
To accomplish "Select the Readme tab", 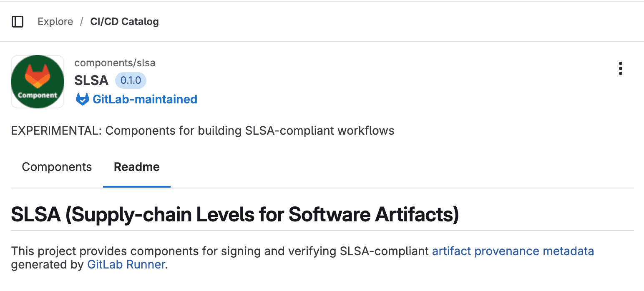I will (x=136, y=166).
